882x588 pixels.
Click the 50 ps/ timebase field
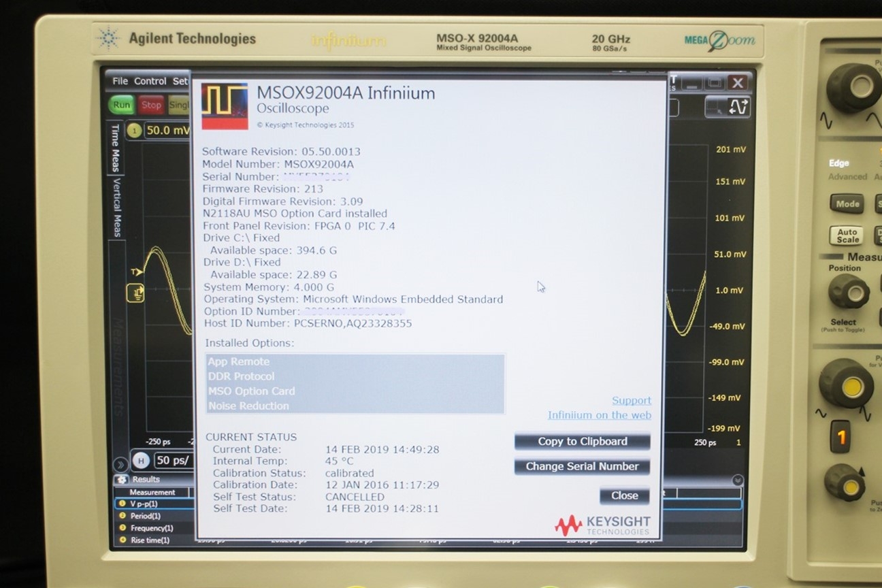[x=174, y=461]
